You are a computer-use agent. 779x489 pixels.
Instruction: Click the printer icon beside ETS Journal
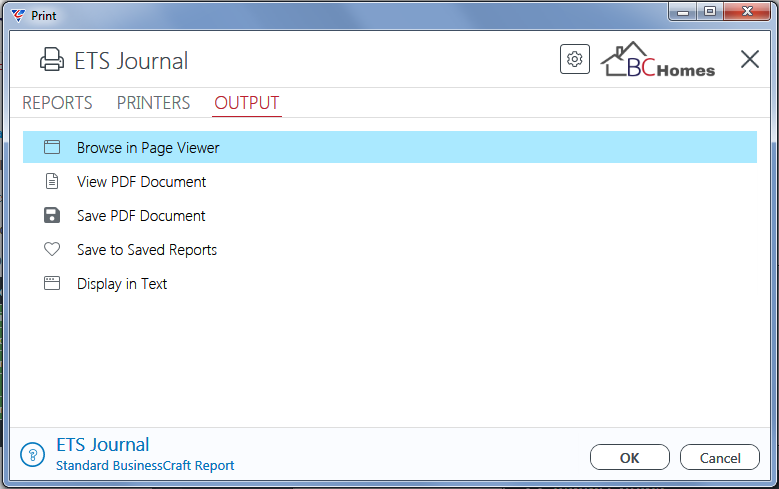pos(52,60)
